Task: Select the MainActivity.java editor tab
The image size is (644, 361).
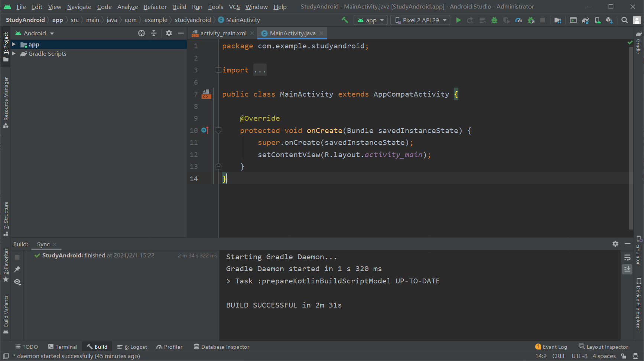Action: click(293, 33)
